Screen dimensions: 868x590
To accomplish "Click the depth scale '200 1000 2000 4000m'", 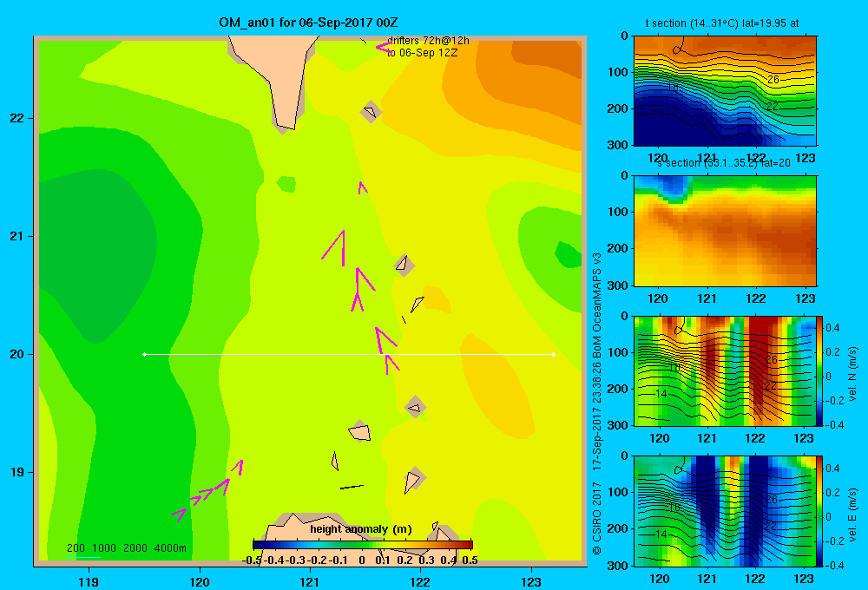I will point(127,548).
